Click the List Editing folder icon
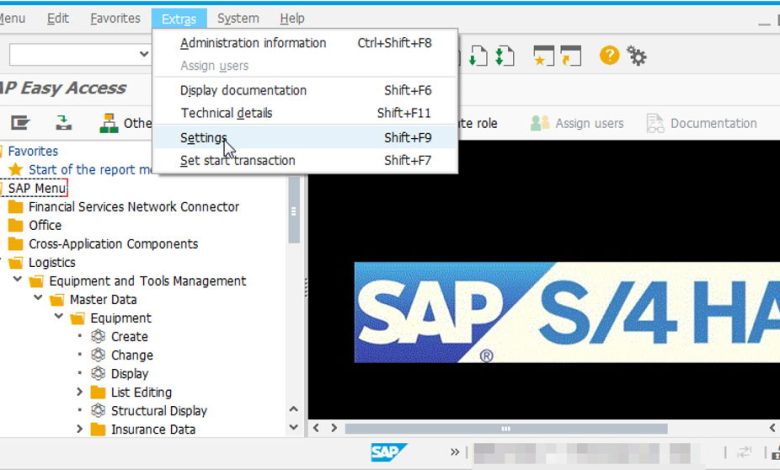Image resolution: width=780 pixels, height=470 pixels. point(98,392)
